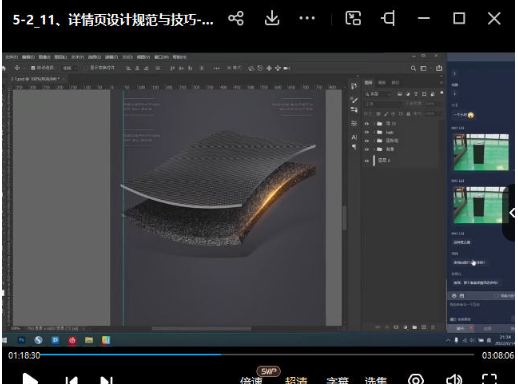Open the auto-select layer/group dropdown
The width and height of the screenshot is (518, 384).
coord(70,68)
